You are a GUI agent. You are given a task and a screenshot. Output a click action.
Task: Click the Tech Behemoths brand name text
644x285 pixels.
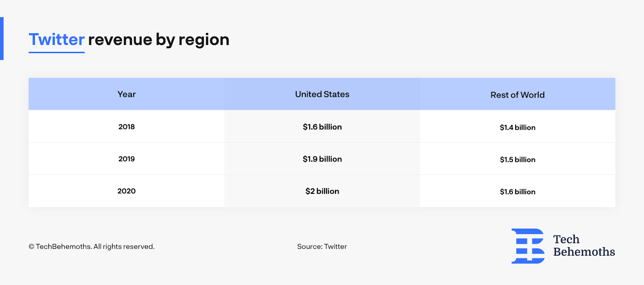(584, 246)
